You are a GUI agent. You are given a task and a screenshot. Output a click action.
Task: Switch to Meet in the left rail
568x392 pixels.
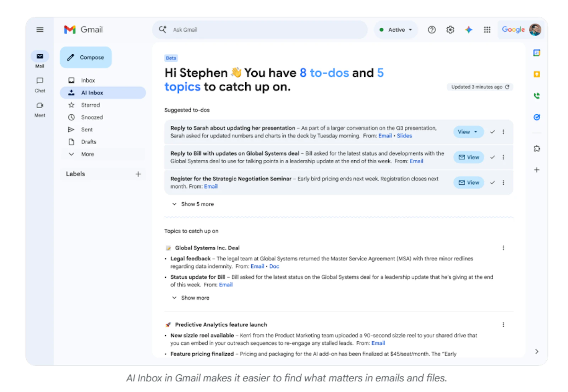40,108
